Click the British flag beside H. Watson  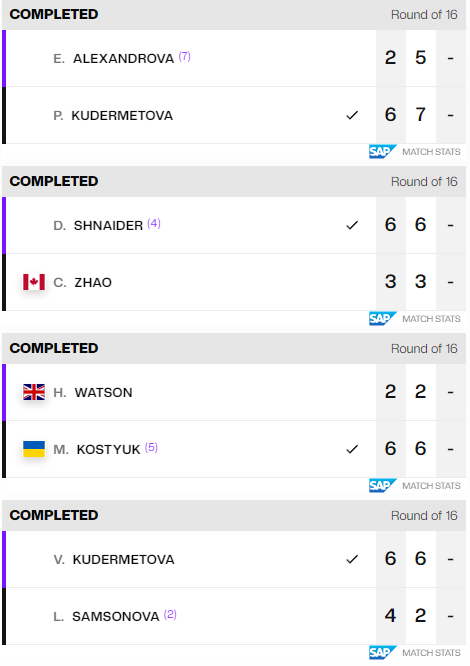click(x=34, y=392)
